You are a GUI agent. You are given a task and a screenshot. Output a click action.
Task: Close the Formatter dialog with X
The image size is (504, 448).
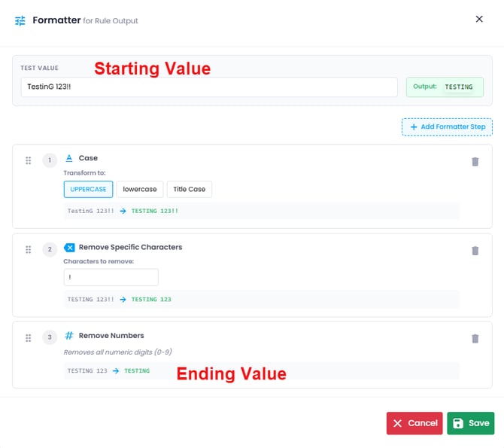479,20
